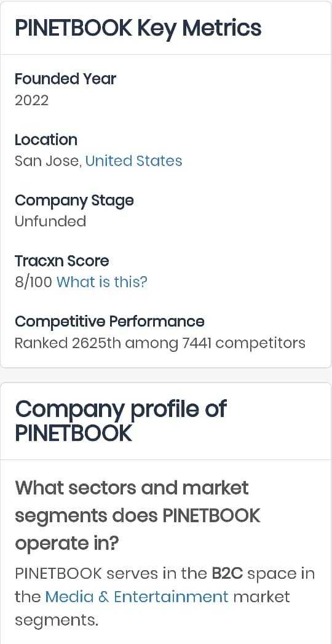332x644 pixels.
Task: Click the bold B2C text
Action: [227, 574]
